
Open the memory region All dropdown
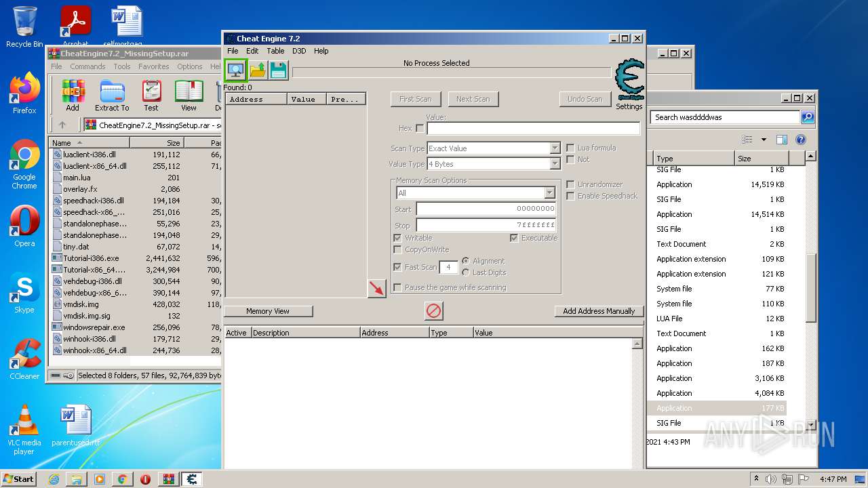549,193
